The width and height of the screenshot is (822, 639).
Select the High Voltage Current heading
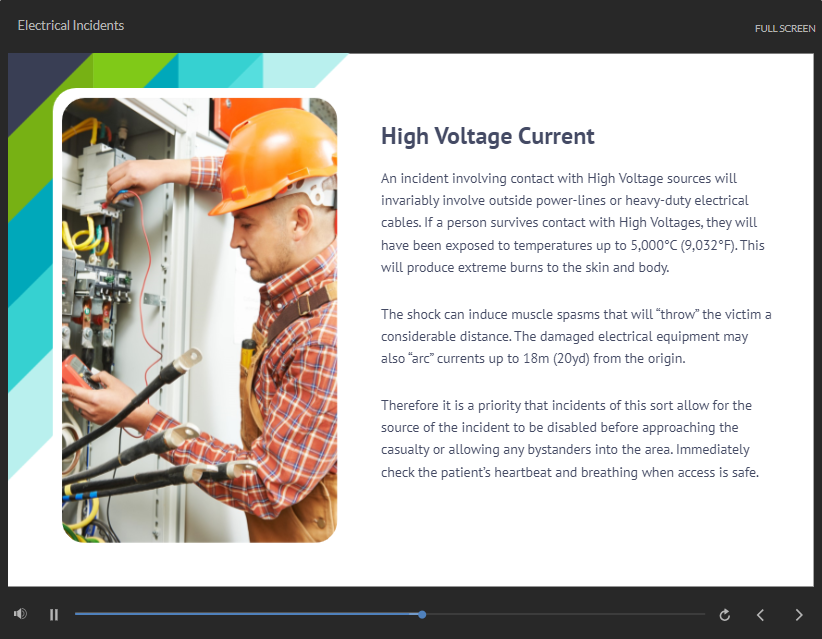tap(487, 135)
